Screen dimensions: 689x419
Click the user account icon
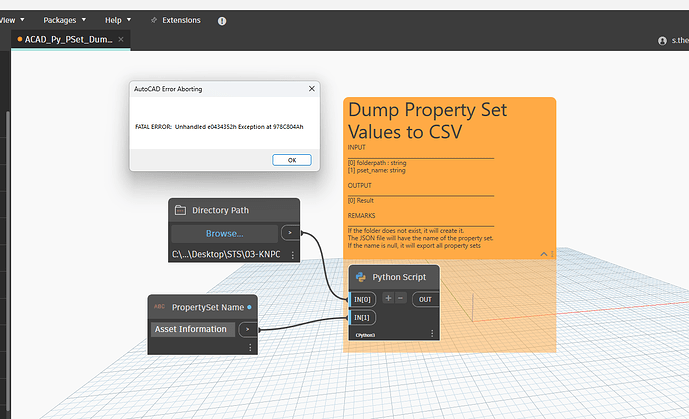click(x=662, y=40)
